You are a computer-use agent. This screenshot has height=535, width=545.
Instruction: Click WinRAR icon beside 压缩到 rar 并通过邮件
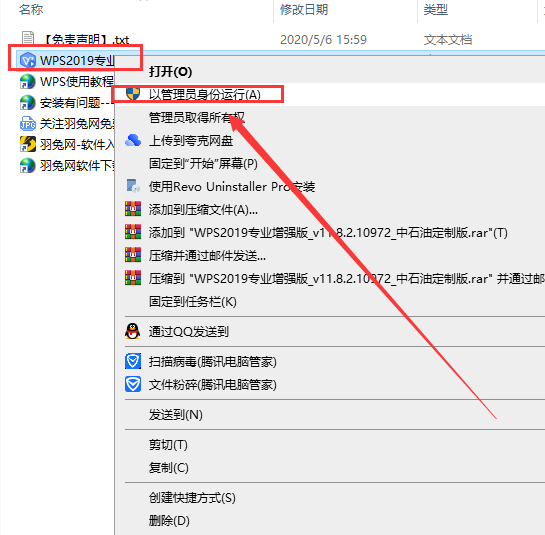coord(133,278)
